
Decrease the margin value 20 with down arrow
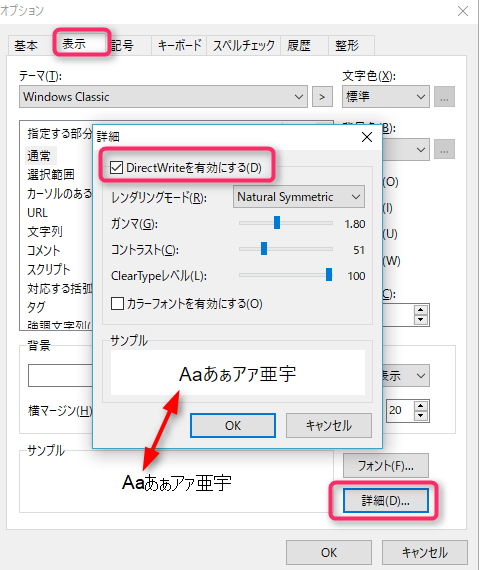(421, 416)
